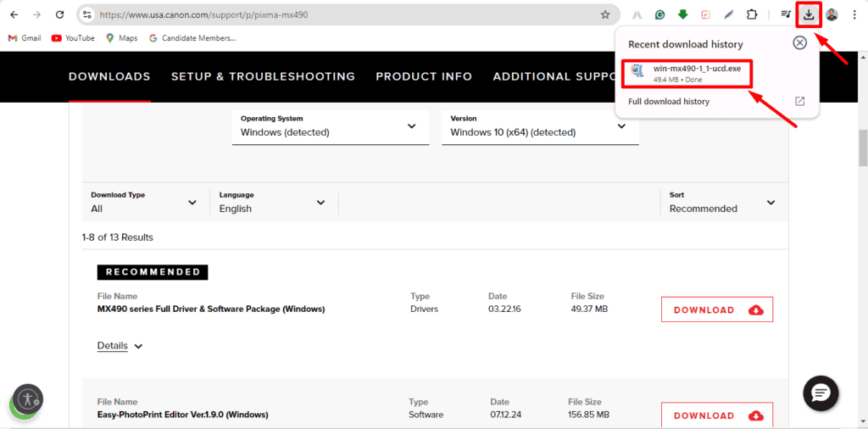Click the 03.22.16 date value

pos(504,309)
